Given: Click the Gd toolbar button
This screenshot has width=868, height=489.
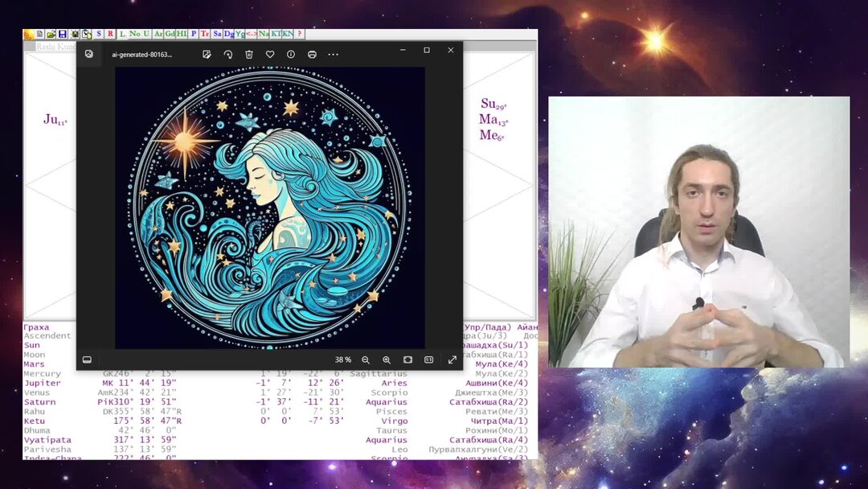Looking at the screenshot, I should [170, 34].
